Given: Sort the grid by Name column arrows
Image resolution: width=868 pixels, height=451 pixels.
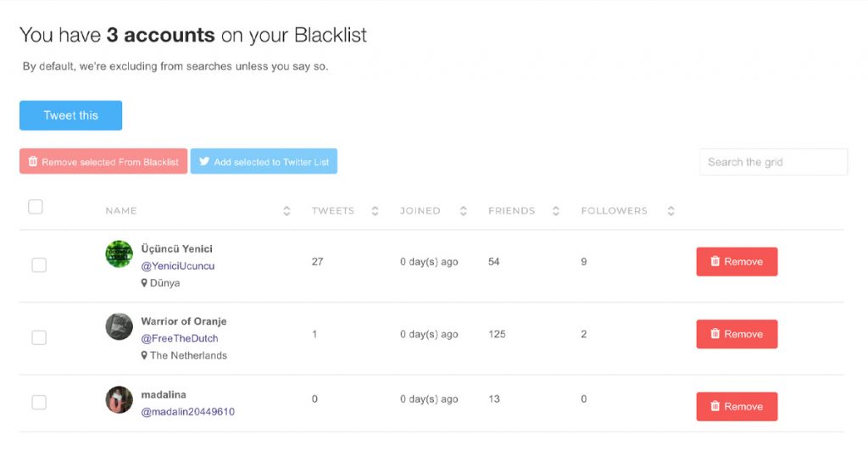Looking at the screenshot, I should pos(287,211).
